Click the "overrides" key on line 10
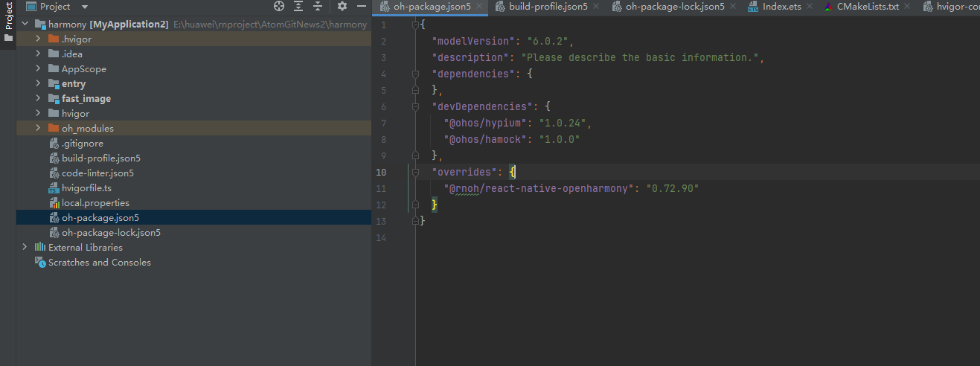 click(462, 172)
